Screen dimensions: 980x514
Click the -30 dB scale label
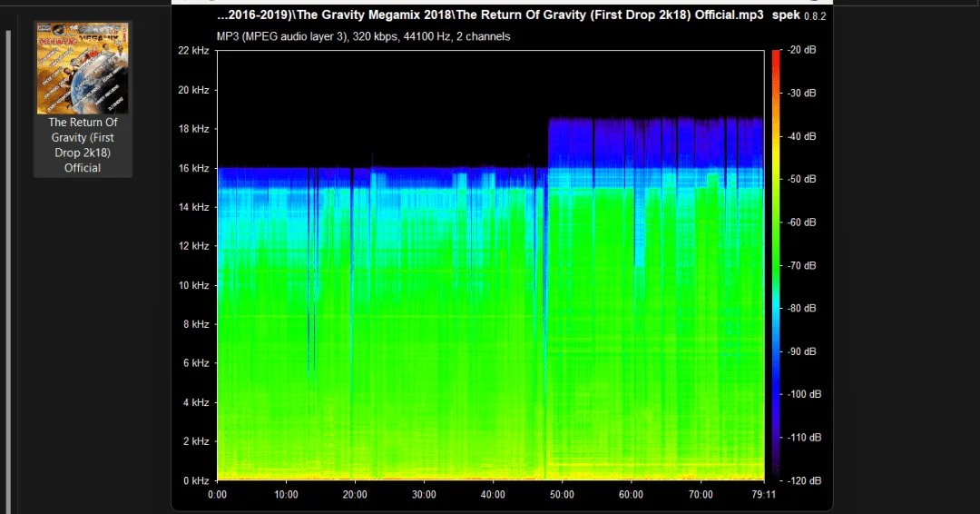click(x=801, y=94)
